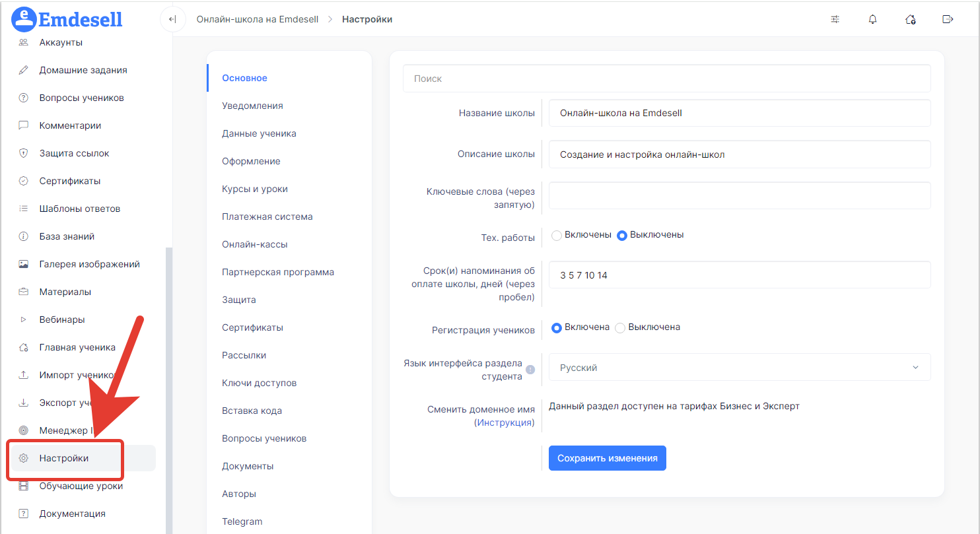
Task: Open the Партнерская программа settings tab
Action: coord(278,272)
